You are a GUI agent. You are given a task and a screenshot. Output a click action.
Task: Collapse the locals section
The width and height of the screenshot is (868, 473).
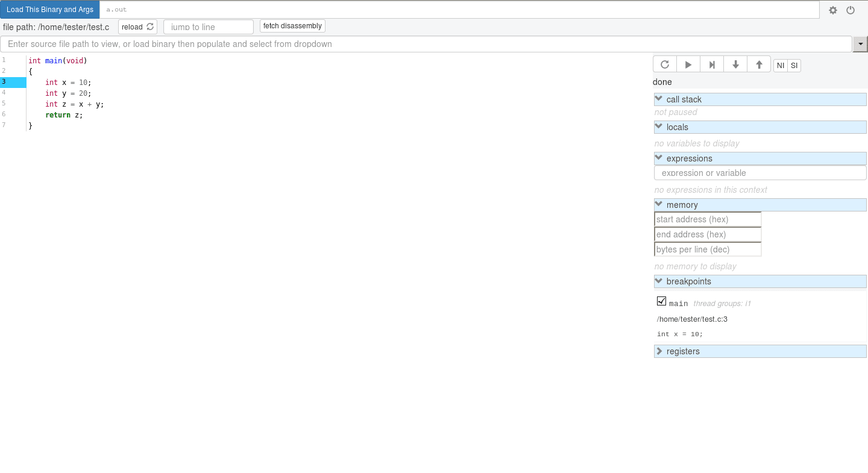point(760,127)
